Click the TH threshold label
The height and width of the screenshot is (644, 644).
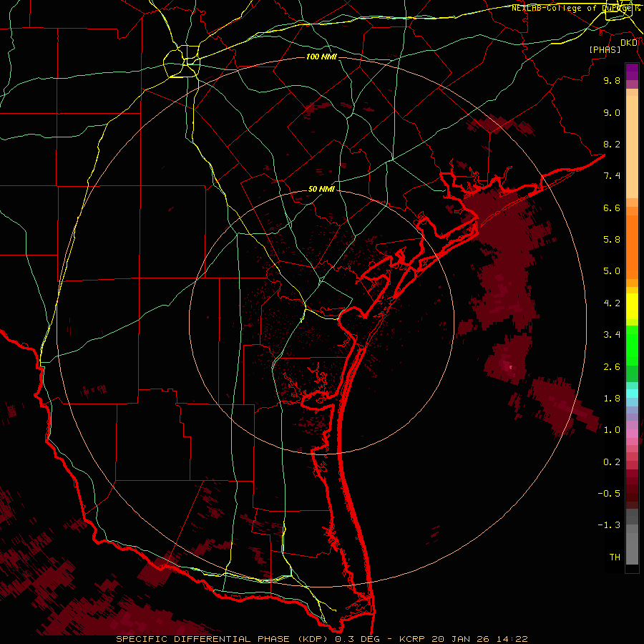click(615, 557)
